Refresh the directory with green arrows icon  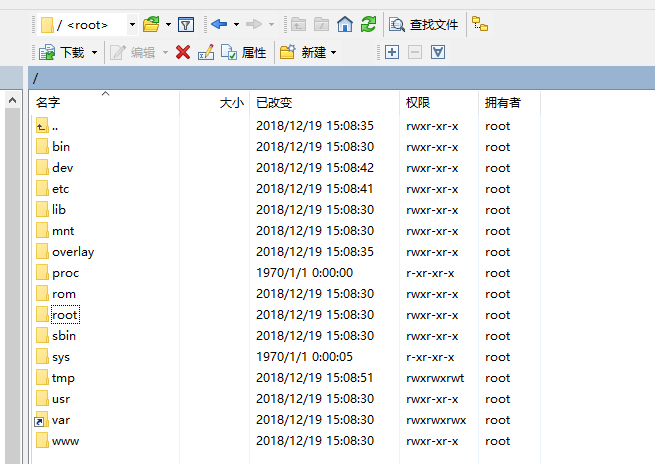[368, 24]
